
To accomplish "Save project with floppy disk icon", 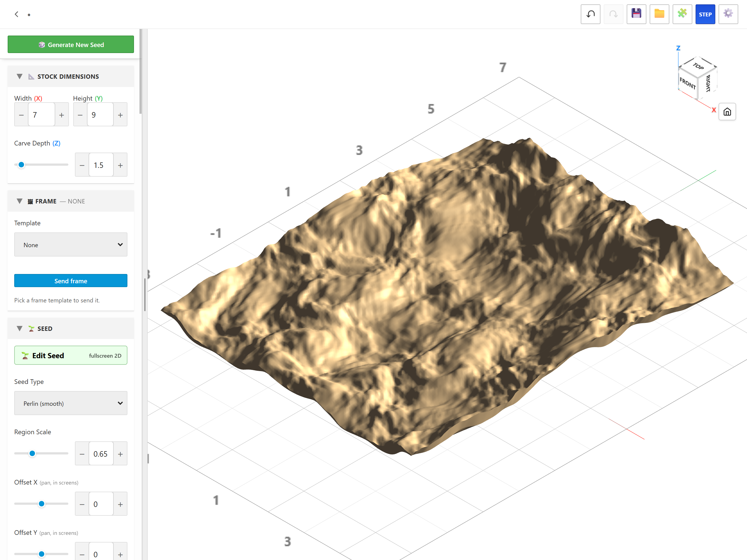I will point(636,14).
